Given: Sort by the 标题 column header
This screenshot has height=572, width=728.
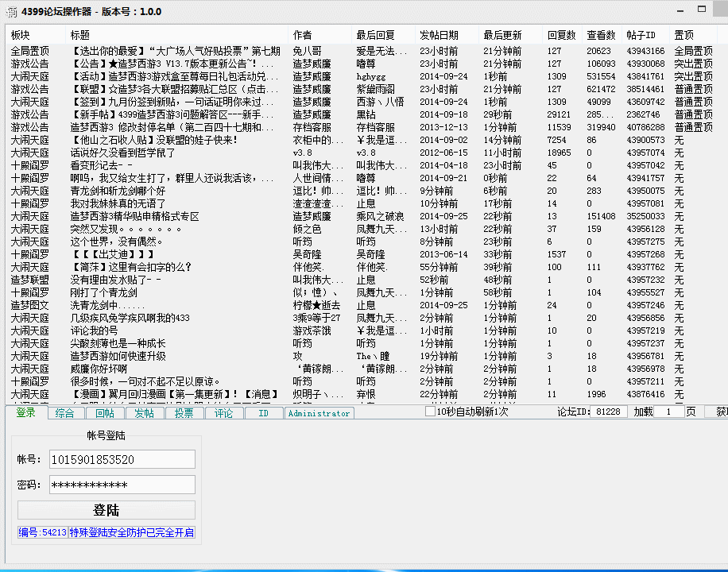Looking at the screenshot, I should click(176, 35).
